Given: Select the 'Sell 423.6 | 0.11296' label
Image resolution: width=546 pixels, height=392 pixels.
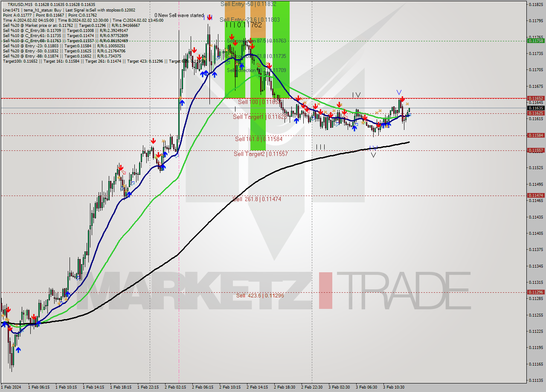Looking at the screenshot, I should pyautogui.click(x=260, y=295).
